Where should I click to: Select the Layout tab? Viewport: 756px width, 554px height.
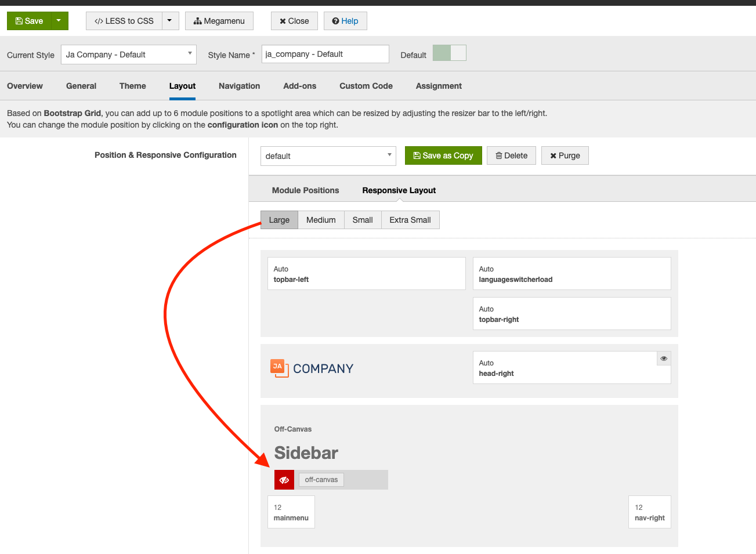coord(182,86)
